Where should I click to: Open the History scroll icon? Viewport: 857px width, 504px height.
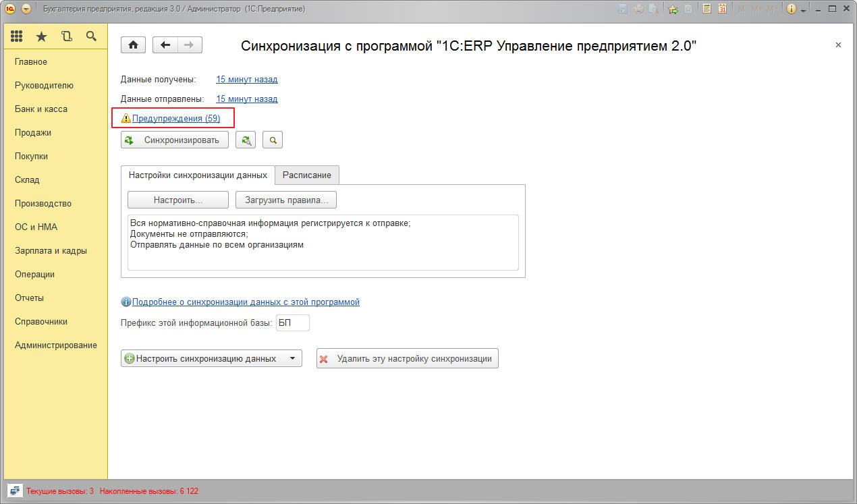coord(66,36)
